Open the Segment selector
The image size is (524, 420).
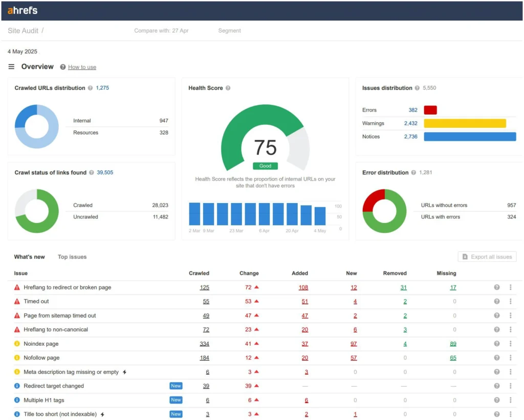tap(229, 31)
